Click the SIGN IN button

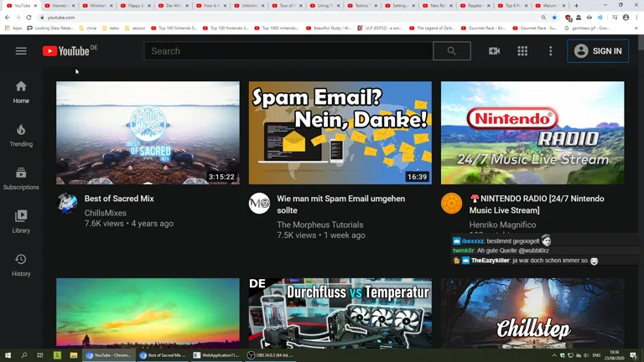(598, 51)
